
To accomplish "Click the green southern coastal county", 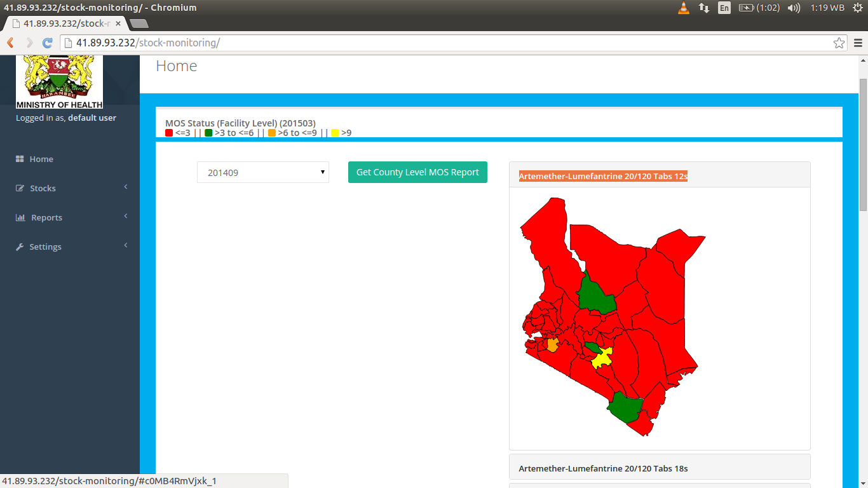I will (626, 407).
